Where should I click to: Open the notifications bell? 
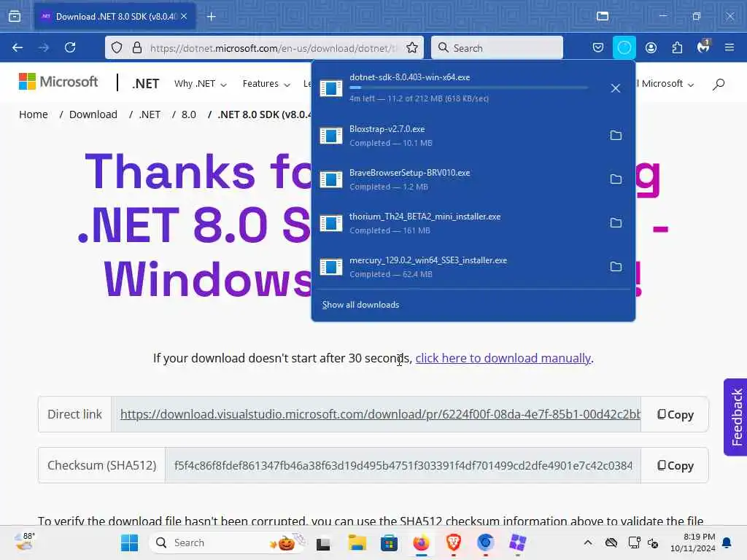(x=727, y=542)
